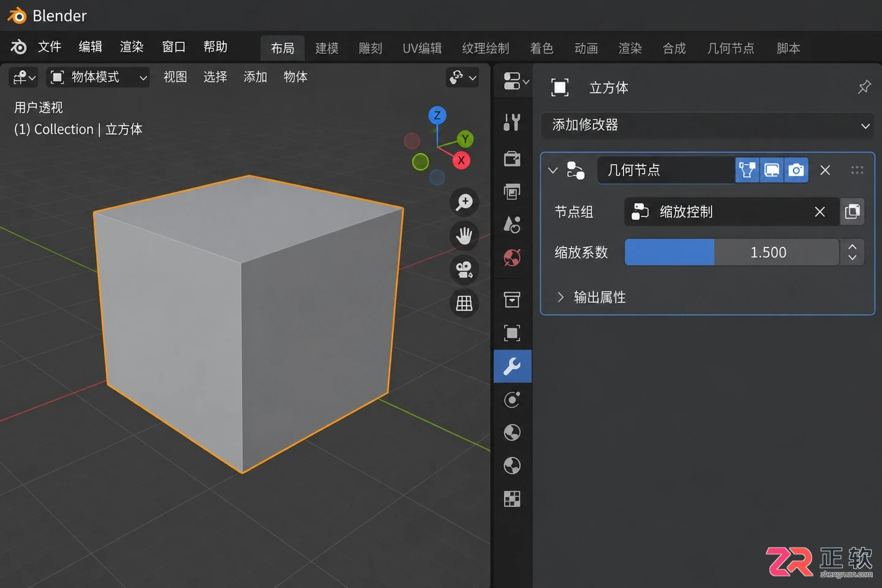Open the World properties tab with red globe
Viewport: 882px width, 588px height.
click(512, 257)
